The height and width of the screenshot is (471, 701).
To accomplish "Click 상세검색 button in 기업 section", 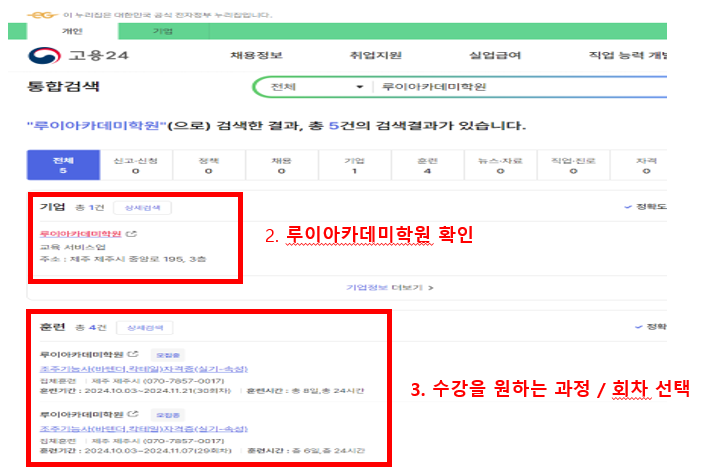I will coord(142,208).
